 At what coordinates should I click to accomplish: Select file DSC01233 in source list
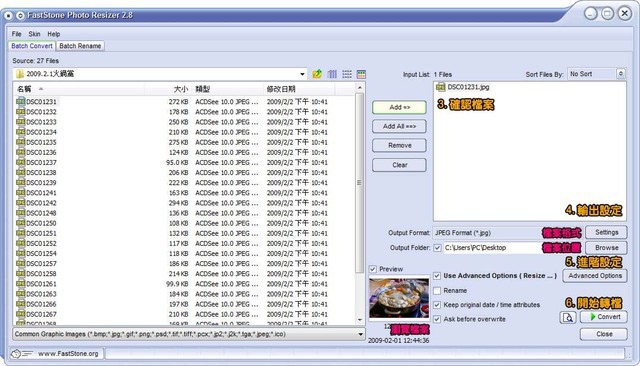pos(41,122)
